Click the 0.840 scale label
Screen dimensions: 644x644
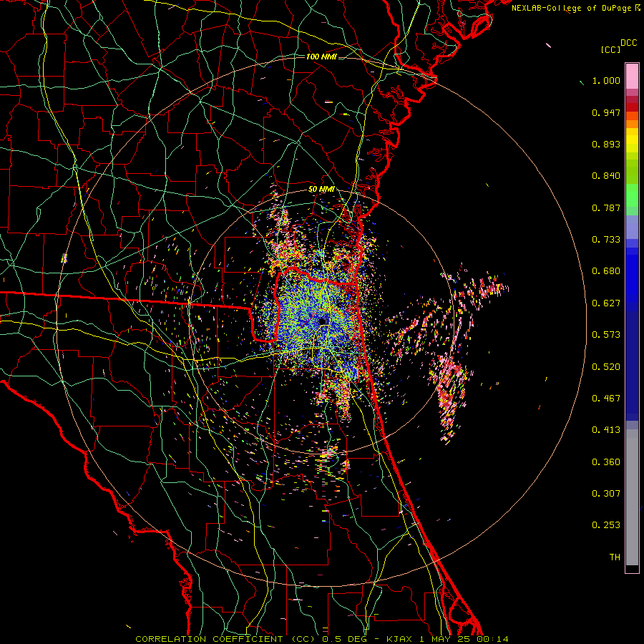606,176
